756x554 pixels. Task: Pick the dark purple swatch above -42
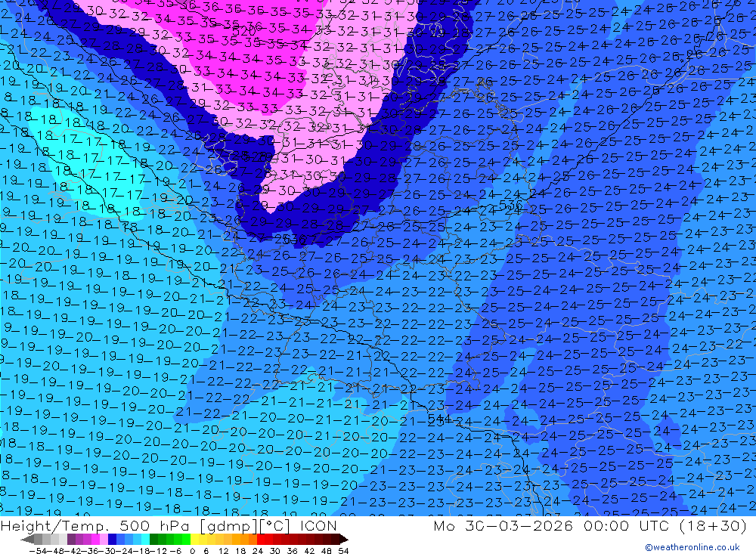click(71, 539)
